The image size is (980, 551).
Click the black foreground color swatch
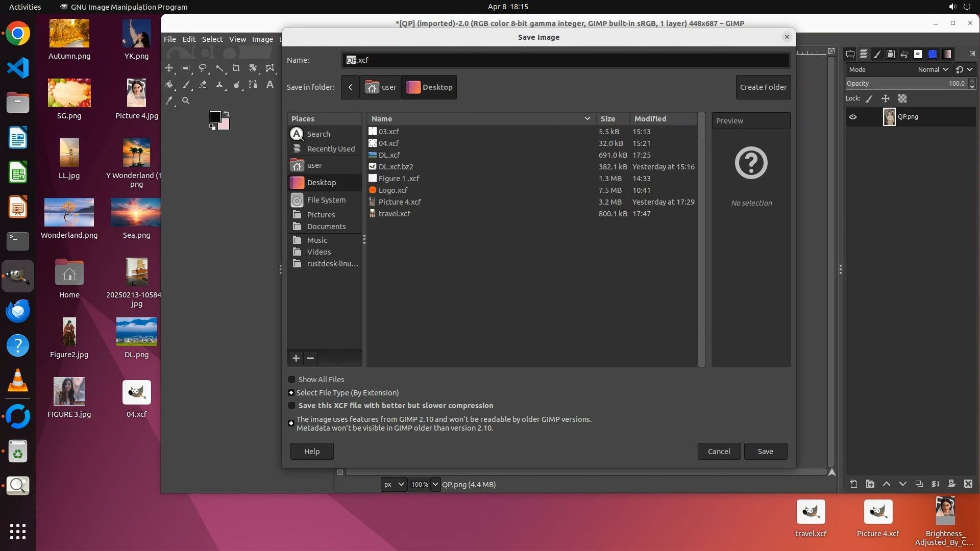[215, 117]
